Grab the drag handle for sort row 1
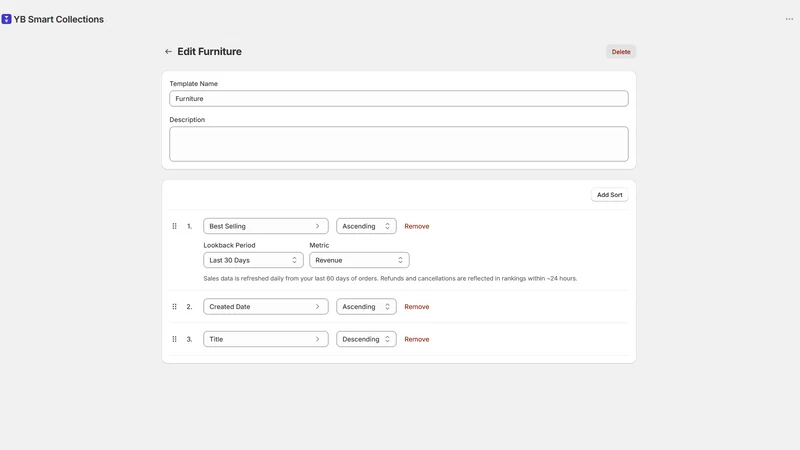The width and height of the screenshot is (800, 450). 174,226
